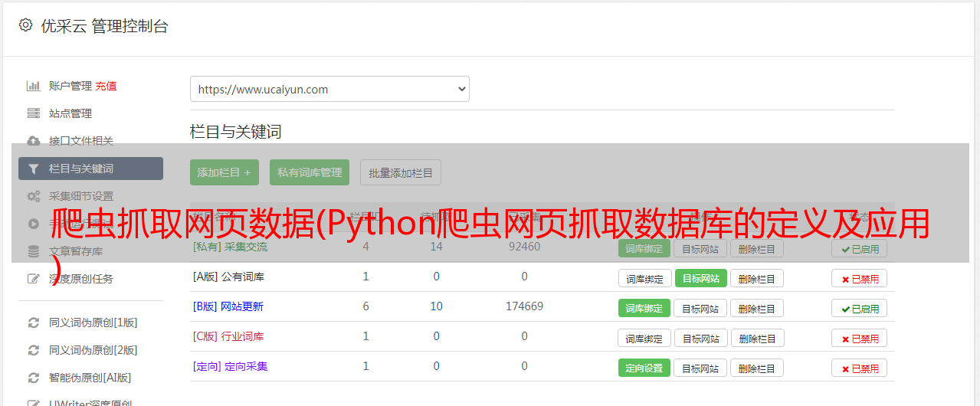
Task: Click 目标网站 for 行业词库 row
Action: pos(700,338)
